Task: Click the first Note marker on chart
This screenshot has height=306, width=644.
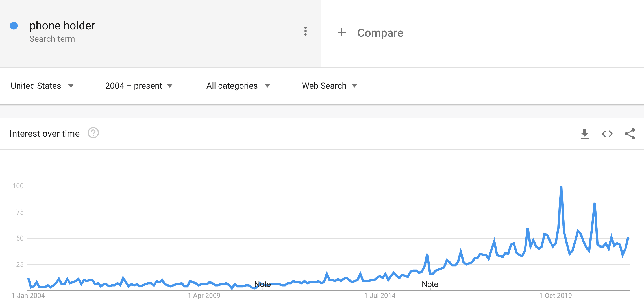Action: tap(262, 284)
